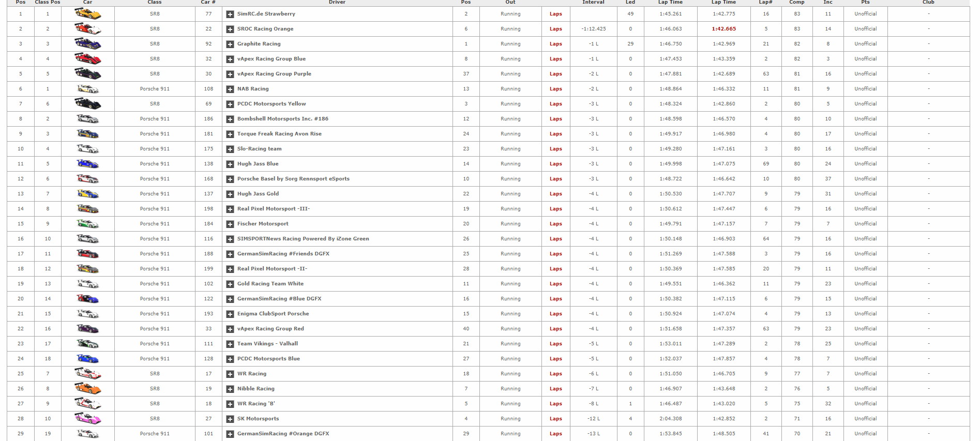
Task: Click plus icon beside Slo-Racing team
Action: tap(230, 149)
